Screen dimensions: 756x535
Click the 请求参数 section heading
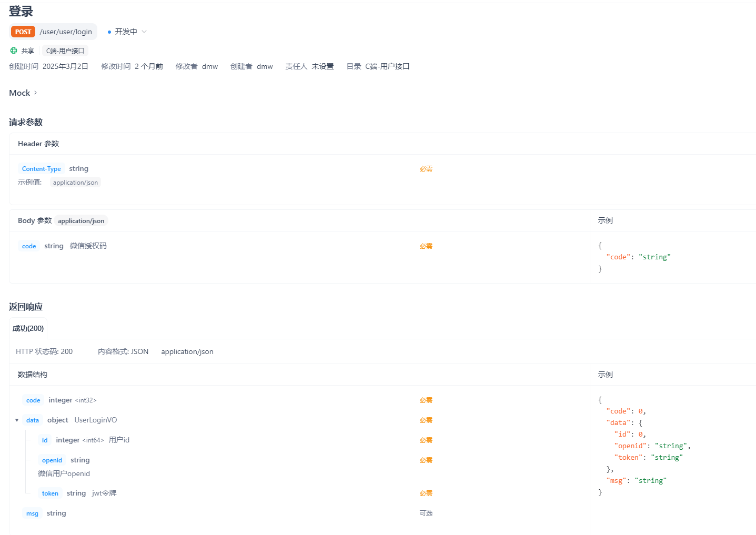(x=26, y=122)
